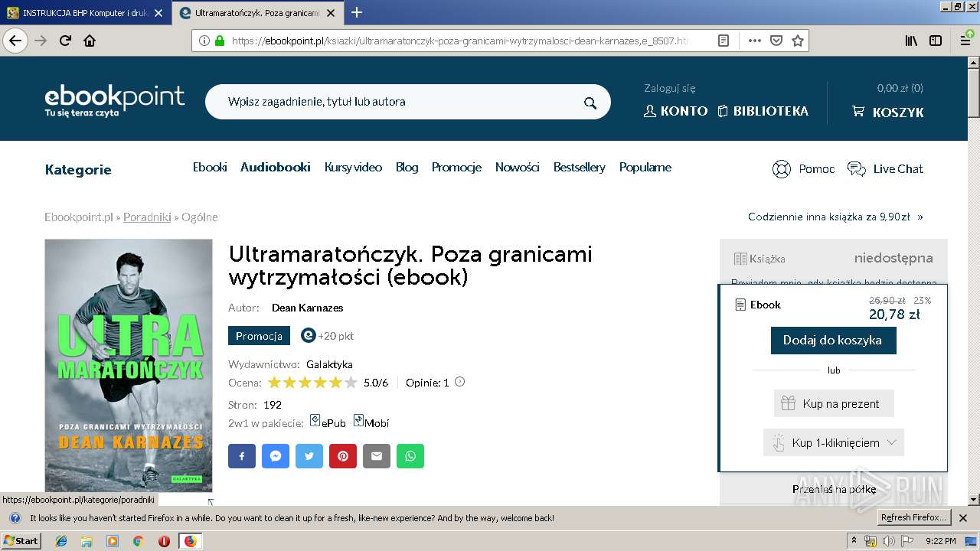Bookmark this page with star
980x551 pixels.
pyautogui.click(x=798, y=41)
